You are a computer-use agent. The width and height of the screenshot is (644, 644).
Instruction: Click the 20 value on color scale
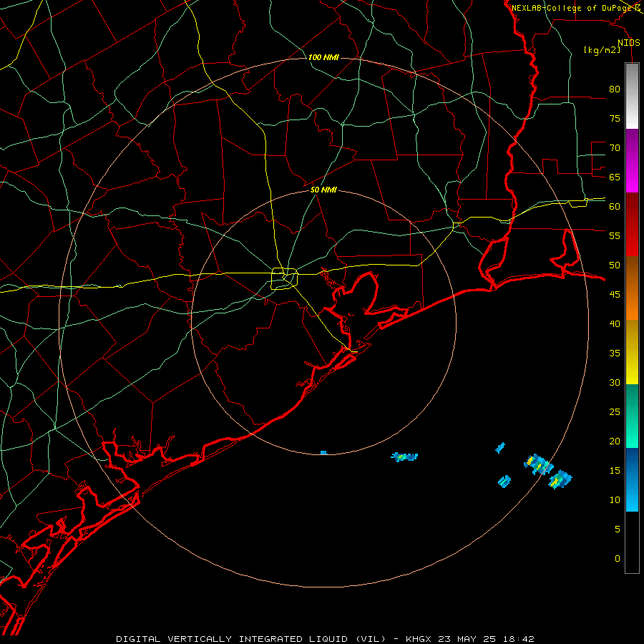pyautogui.click(x=615, y=441)
